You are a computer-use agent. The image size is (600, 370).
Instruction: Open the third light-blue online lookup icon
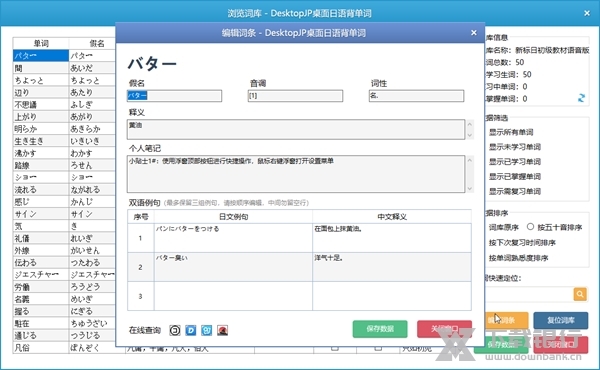click(207, 330)
